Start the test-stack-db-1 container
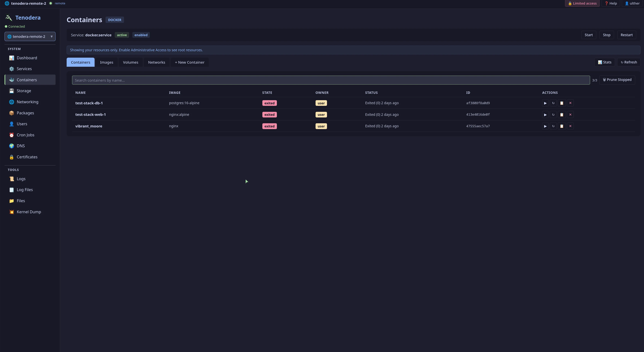The width and height of the screenshot is (644, 352). point(545,103)
